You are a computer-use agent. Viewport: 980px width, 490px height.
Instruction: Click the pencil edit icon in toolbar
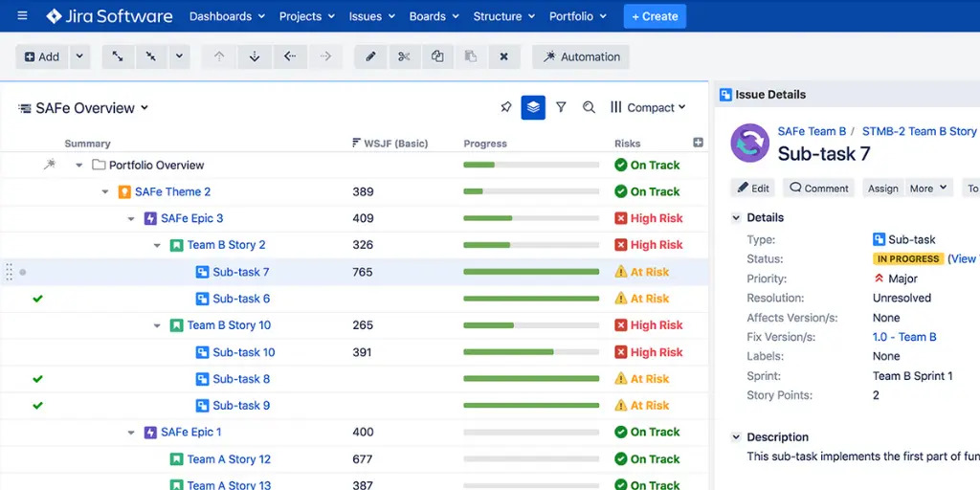coord(370,56)
